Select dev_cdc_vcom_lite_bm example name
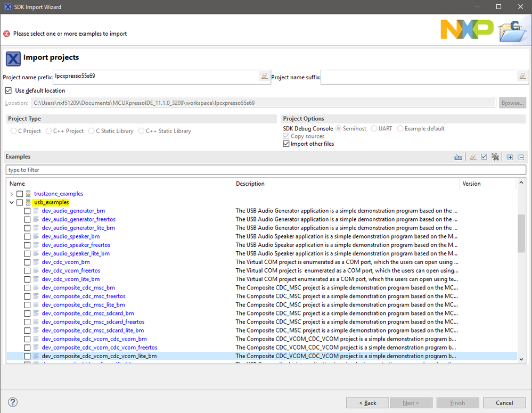Screen dimensions: 532x413 point(71,279)
